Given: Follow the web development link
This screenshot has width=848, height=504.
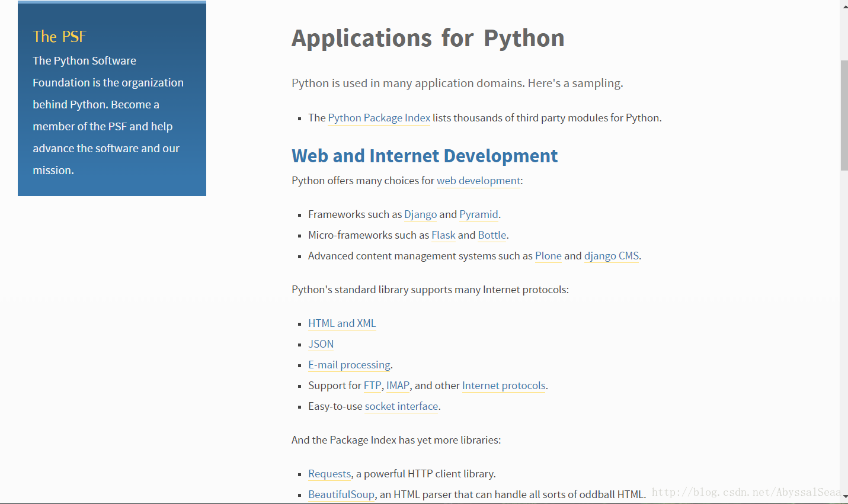Looking at the screenshot, I should [479, 181].
